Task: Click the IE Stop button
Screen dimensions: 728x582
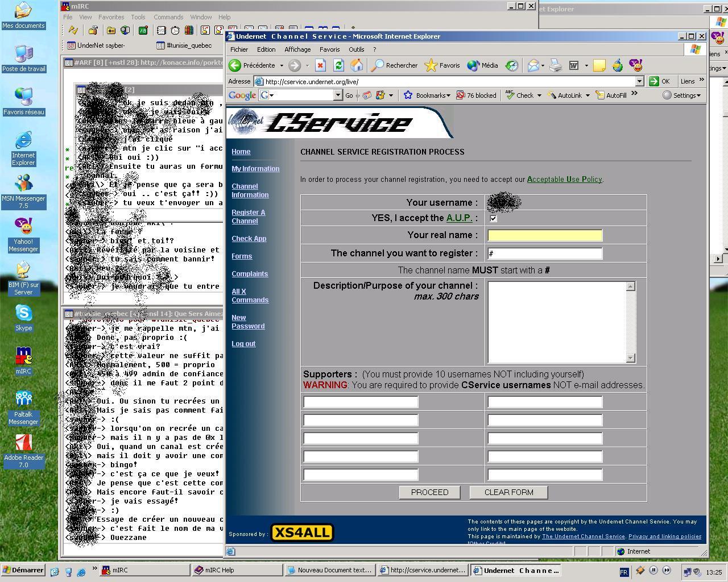Action: click(320, 65)
